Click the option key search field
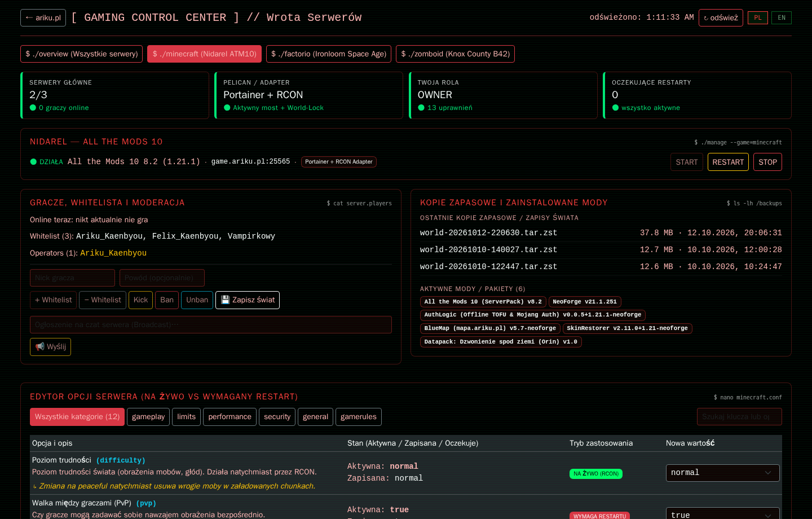 pos(739,417)
